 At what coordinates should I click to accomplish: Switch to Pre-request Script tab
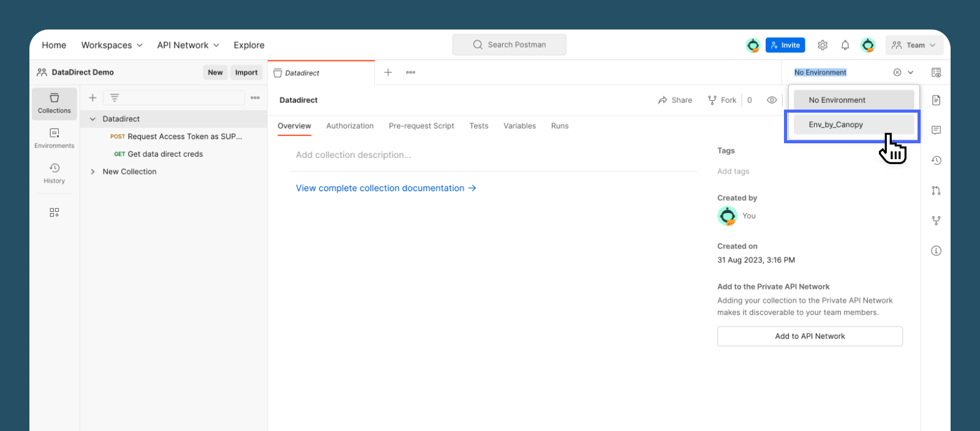point(421,126)
